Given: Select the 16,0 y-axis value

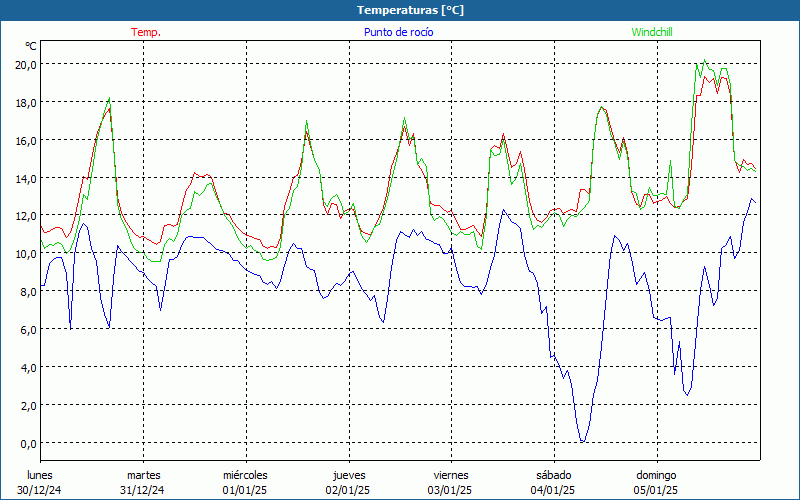Looking at the screenshot, I should 28,140.
